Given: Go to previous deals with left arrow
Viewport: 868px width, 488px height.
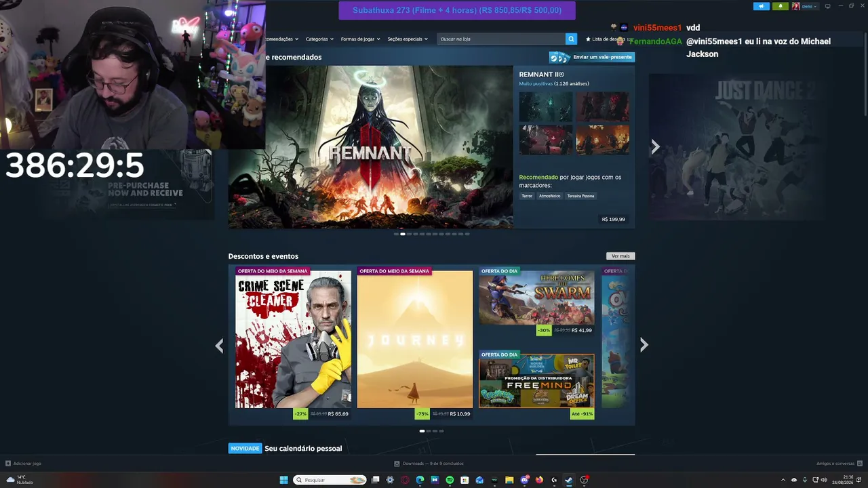Looking at the screenshot, I should (219, 346).
